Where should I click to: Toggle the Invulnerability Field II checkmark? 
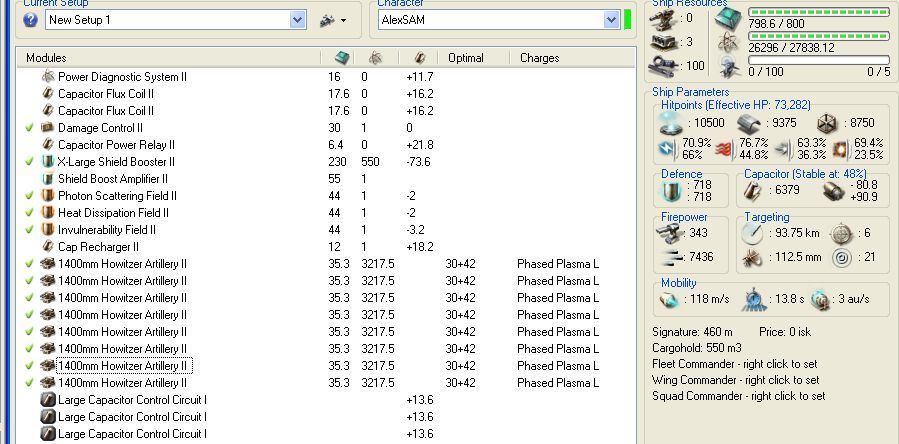point(30,230)
